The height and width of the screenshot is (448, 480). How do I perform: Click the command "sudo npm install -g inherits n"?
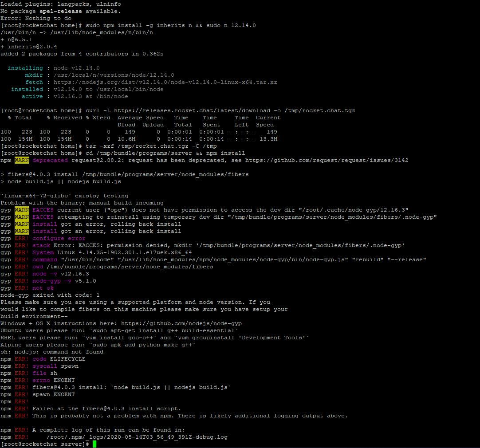(x=139, y=25)
